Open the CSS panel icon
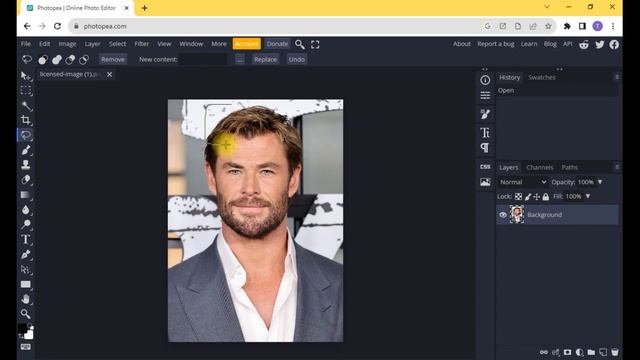This screenshot has width=640, height=360. click(x=485, y=167)
